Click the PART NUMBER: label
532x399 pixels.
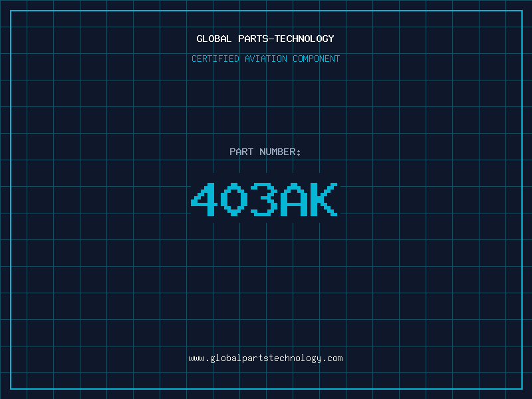(265, 152)
